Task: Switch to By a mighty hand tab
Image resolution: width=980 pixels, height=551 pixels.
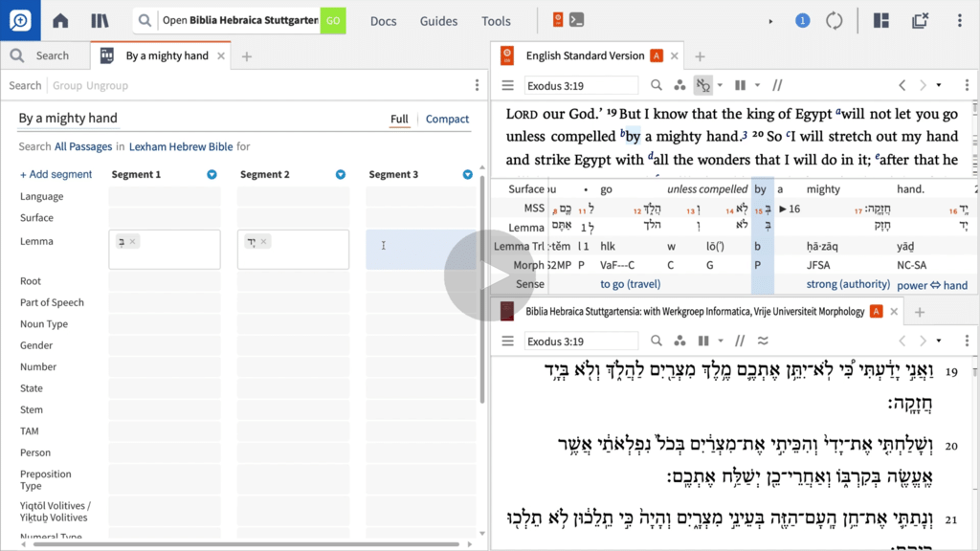Action: click(161, 55)
